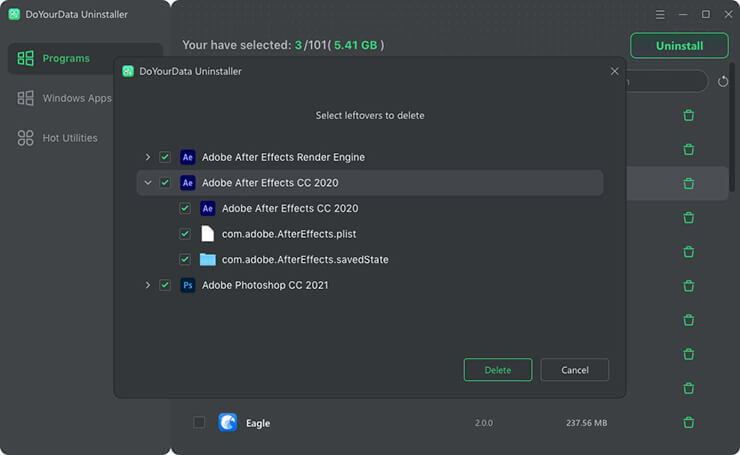Click the main list vertical scrollbar
This screenshot has width=740, height=455.
pyautogui.click(x=732, y=127)
